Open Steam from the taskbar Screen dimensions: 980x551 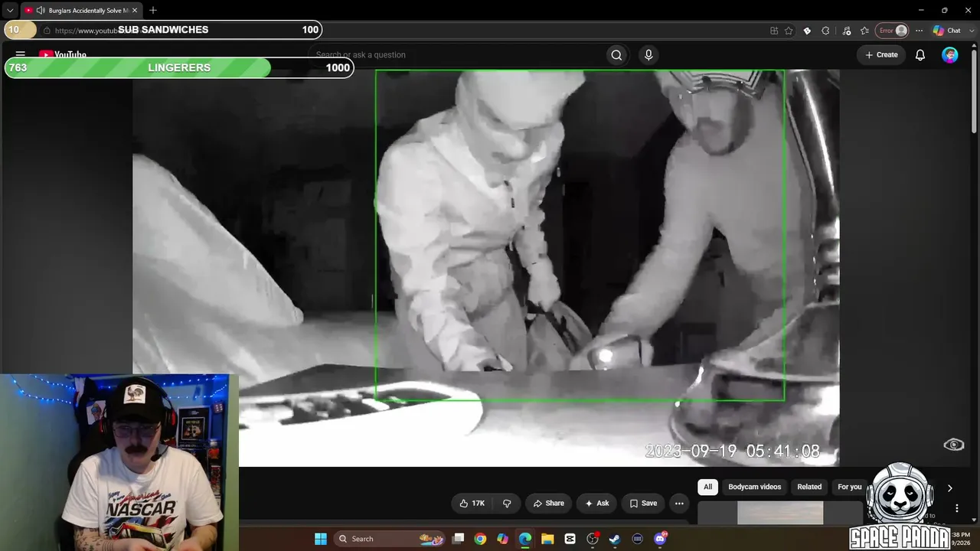click(615, 539)
